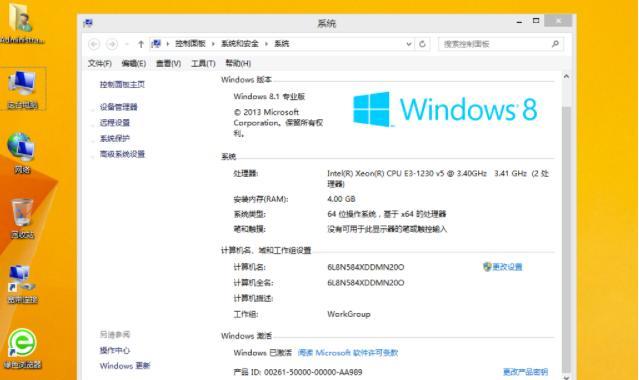Open System protection link
The width and height of the screenshot is (639, 380).
[x=115, y=139]
